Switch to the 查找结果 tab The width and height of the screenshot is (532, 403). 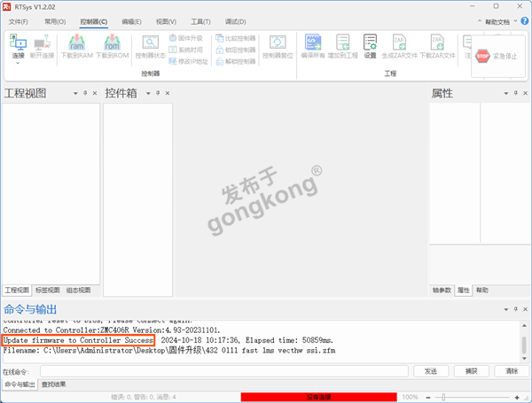click(53, 384)
